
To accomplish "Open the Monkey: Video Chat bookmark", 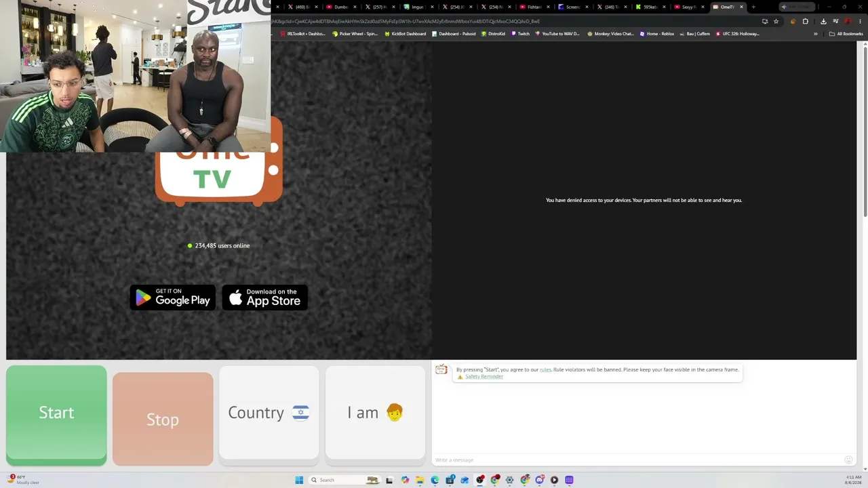I will pos(610,34).
